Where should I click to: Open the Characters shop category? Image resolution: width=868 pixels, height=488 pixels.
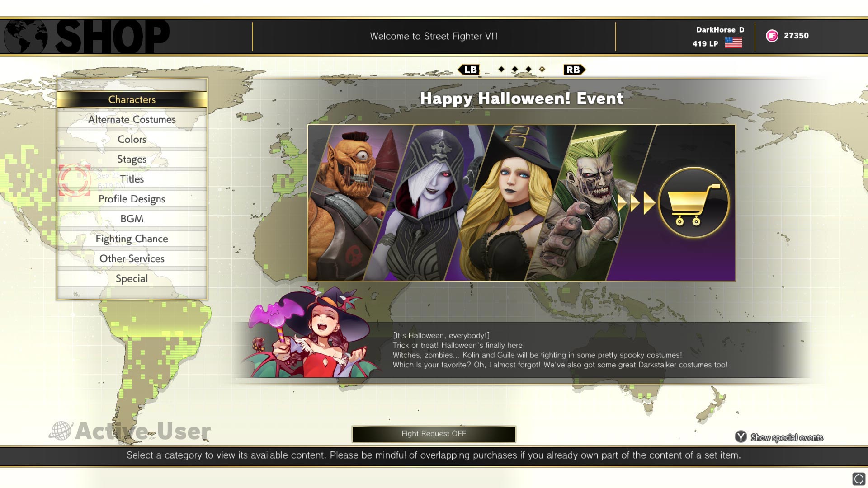tap(132, 99)
